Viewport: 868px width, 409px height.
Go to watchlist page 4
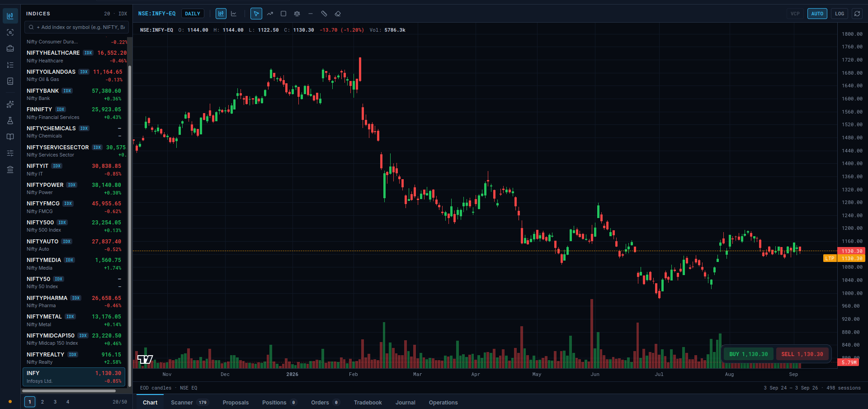click(x=68, y=402)
